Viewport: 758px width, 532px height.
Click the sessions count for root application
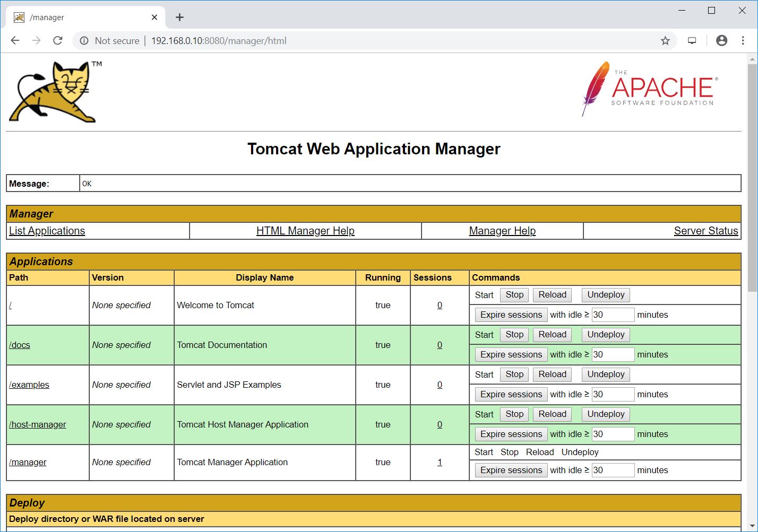coord(440,305)
